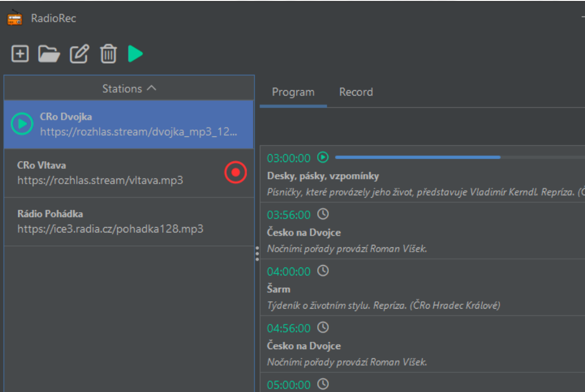Open the Program tab
The height and width of the screenshot is (392, 585).
point(292,92)
